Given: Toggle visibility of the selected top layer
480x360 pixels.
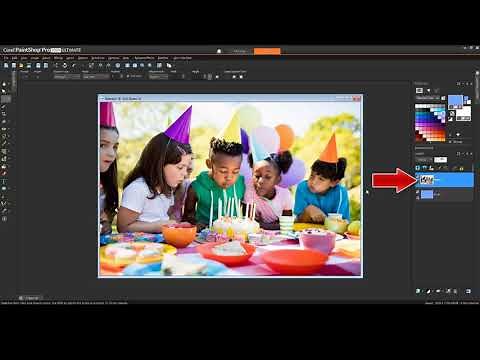Looking at the screenshot, I should [418, 177].
